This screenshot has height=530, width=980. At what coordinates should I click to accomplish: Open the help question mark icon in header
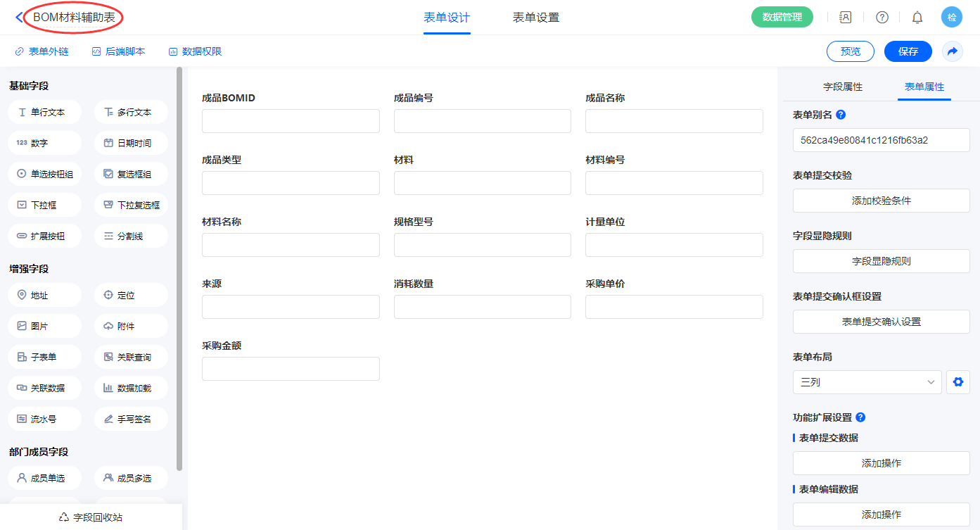[882, 18]
